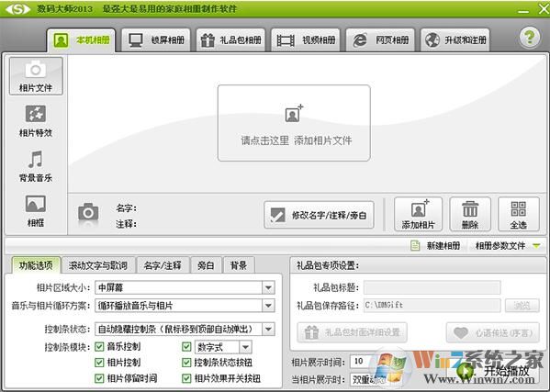This screenshot has width=550, height=392.
Task: Open the 背景音乐 music note panel
Action: click(x=36, y=166)
